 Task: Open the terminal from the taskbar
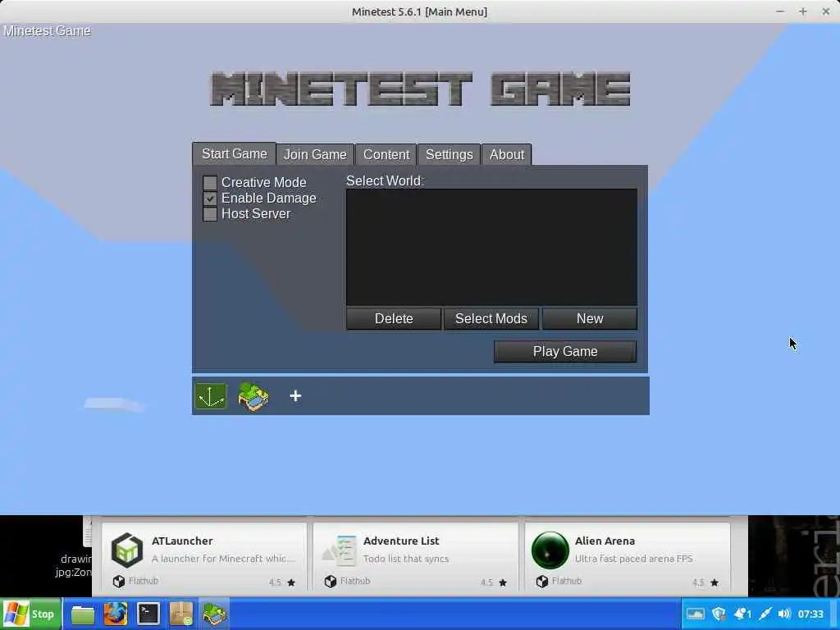(x=148, y=614)
